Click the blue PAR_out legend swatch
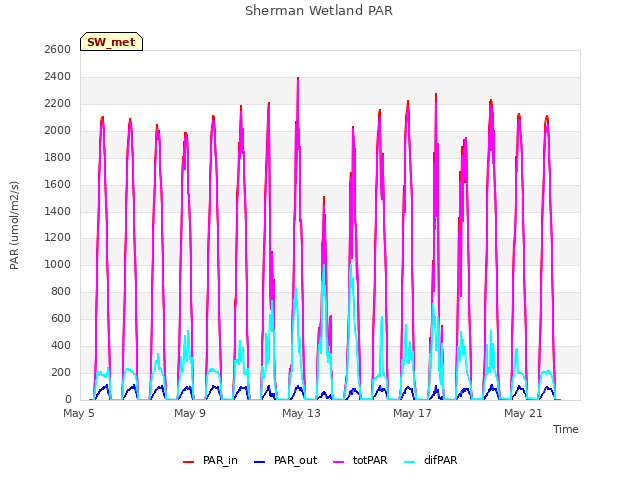640x480 pixels. point(259,462)
